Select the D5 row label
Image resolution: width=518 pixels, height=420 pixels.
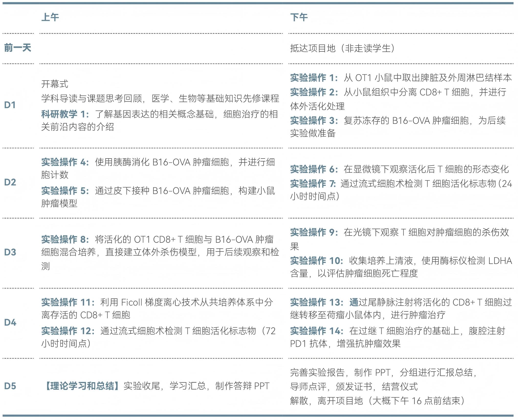pos(10,386)
